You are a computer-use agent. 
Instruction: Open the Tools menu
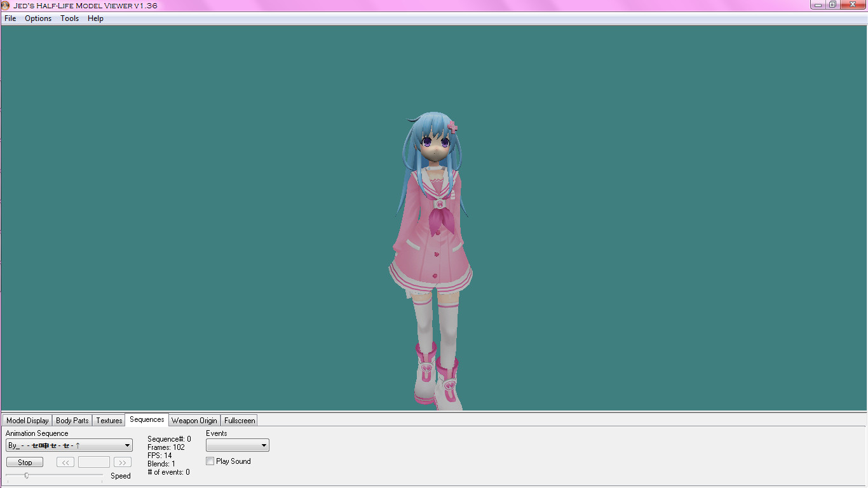69,18
